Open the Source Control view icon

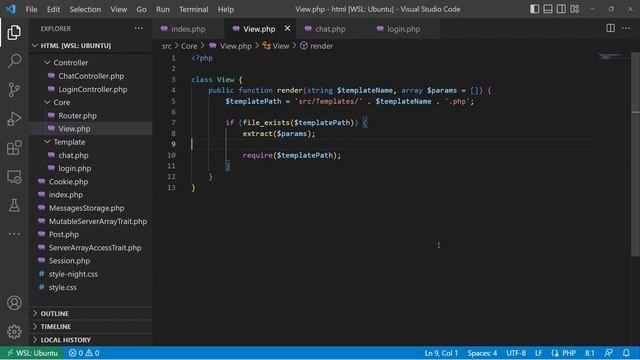14,89
